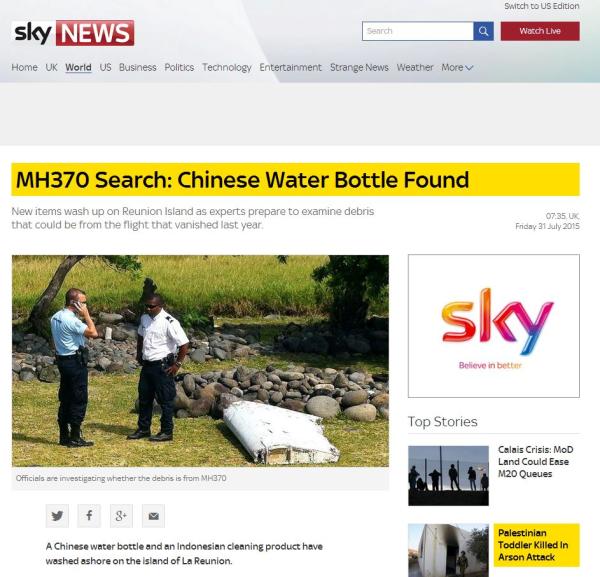600x577 pixels.
Task: Open Calais Crisis story thumbnail
Action: coord(448,476)
